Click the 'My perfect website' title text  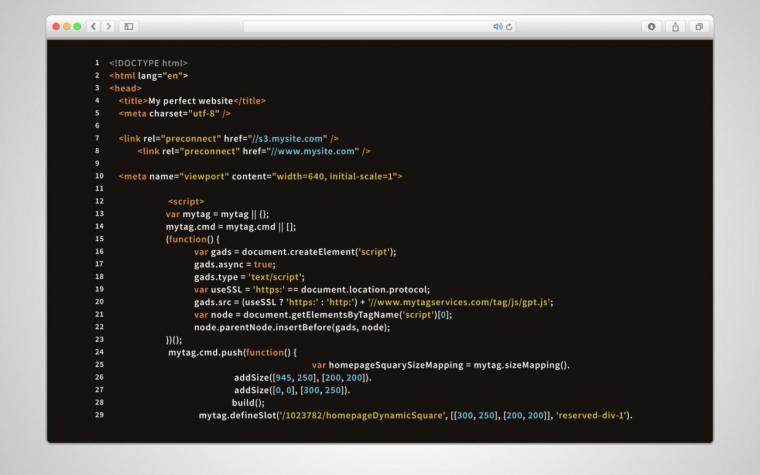click(x=190, y=101)
